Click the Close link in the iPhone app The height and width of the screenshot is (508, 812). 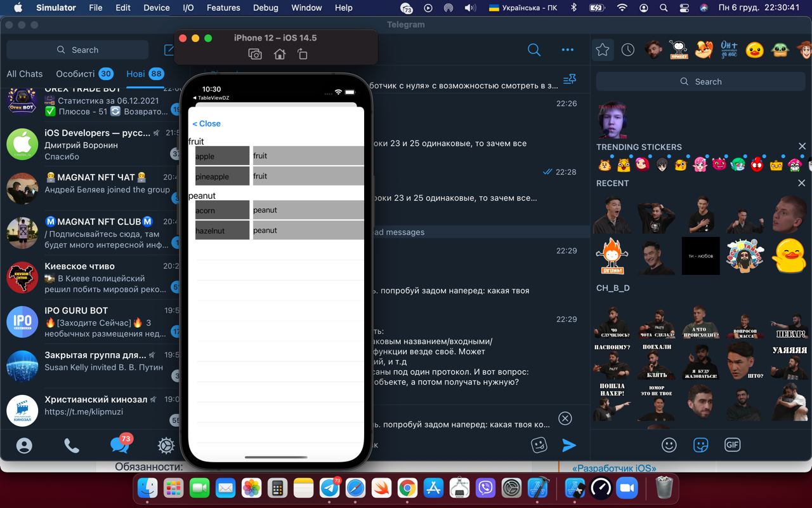pyautogui.click(x=207, y=124)
